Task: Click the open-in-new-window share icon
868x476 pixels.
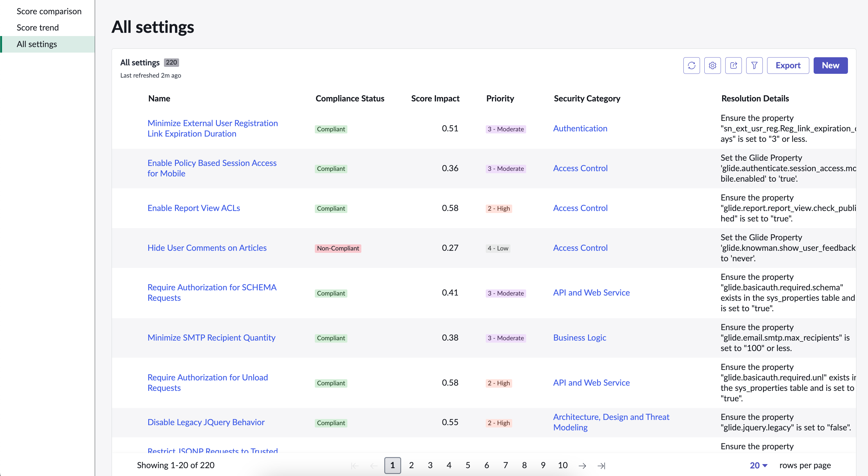Action: 733,65
